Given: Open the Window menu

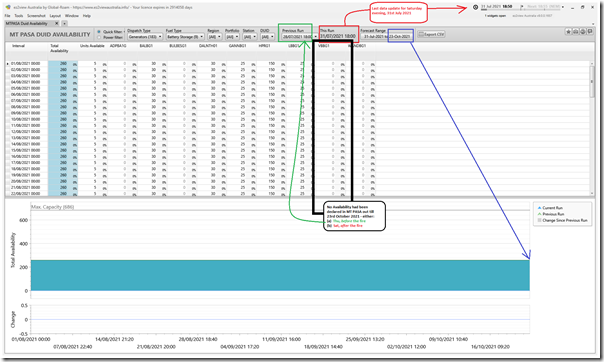Looking at the screenshot, I should (x=72, y=16).
